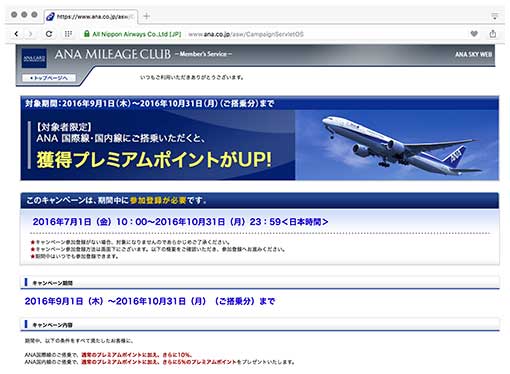Image resolution: width=510 pixels, height=374 pixels.
Task: Click the green padlock security icon
Action: click(x=87, y=34)
